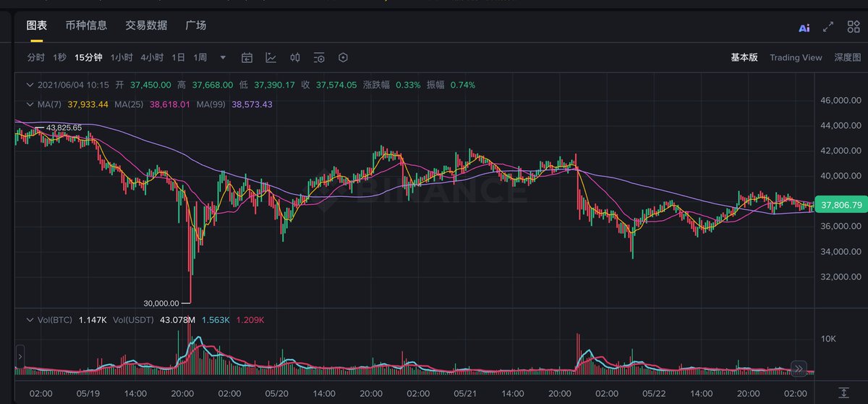
Task: Click the 05/20 date axis label
Action: [276, 393]
